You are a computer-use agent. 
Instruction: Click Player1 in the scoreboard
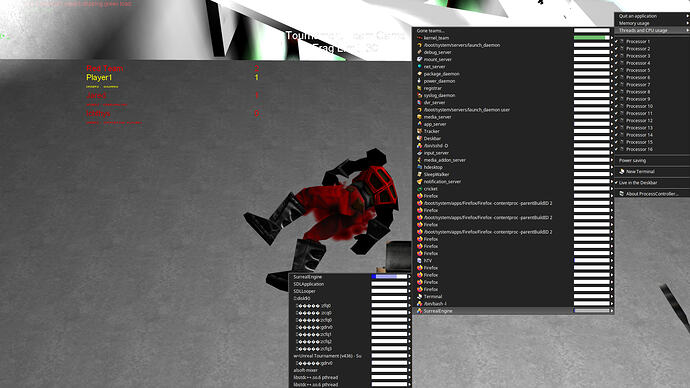tap(99, 77)
